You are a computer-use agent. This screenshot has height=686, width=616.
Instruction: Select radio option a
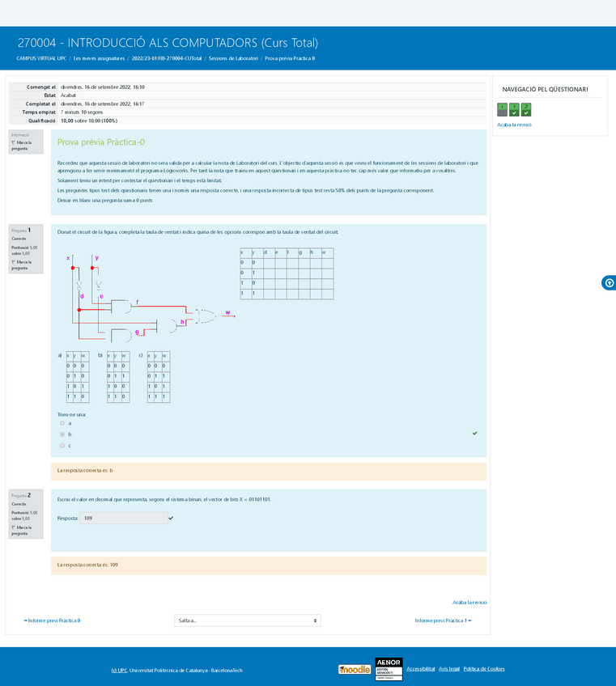62,423
